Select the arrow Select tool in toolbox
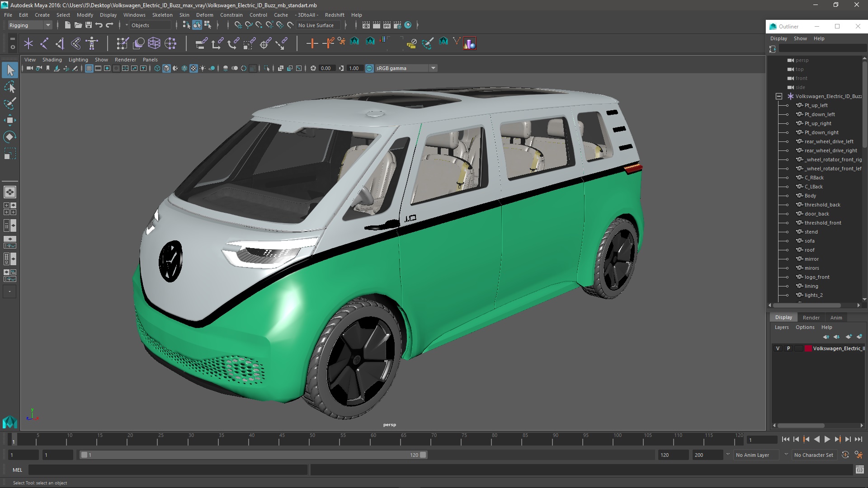This screenshot has height=488, width=868. pos(10,70)
